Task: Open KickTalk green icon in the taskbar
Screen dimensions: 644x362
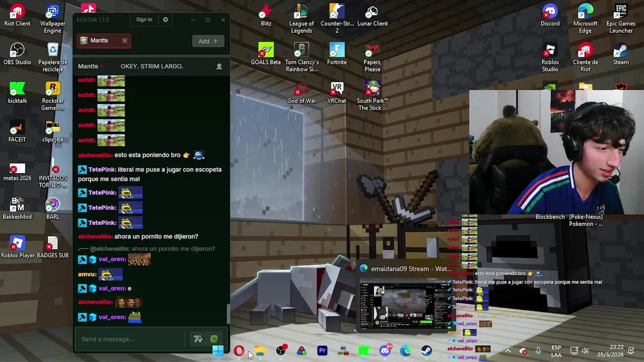Action: 364,351
